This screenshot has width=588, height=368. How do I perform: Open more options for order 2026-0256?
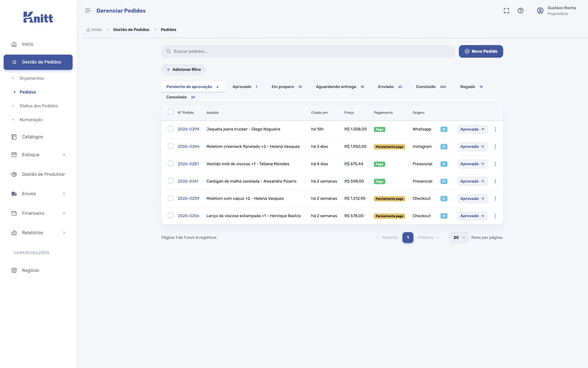click(x=495, y=216)
